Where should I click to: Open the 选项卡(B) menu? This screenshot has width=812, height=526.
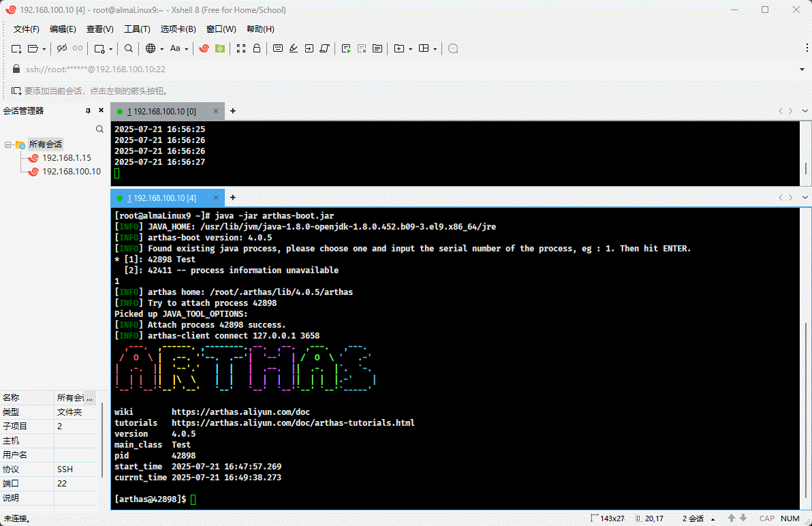click(x=178, y=29)
